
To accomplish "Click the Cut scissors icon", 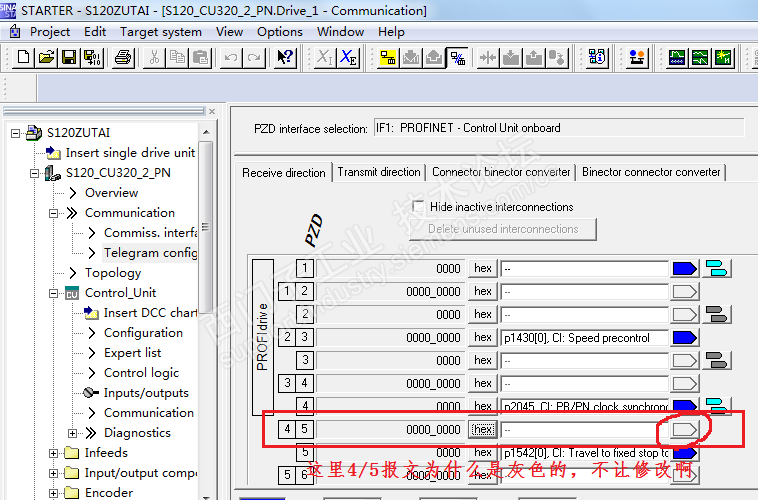I will (x=154, y=58).
